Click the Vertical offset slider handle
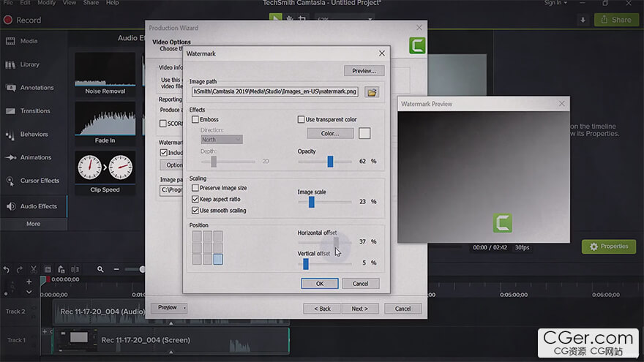 pyautogui.click(x=306, y=264)
